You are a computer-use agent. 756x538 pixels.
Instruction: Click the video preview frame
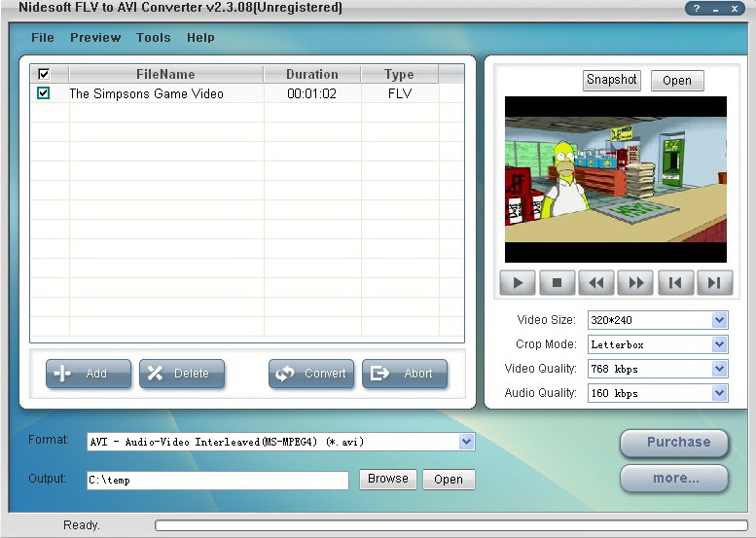click(616, 179)
